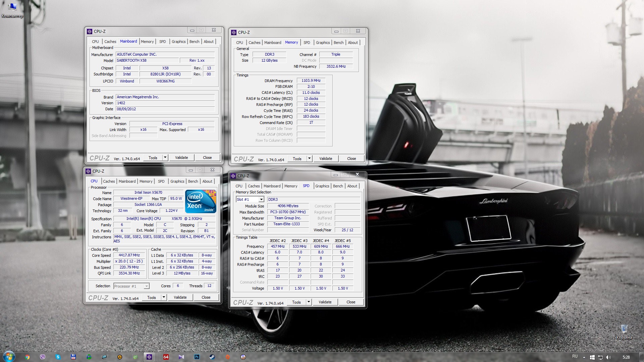Click the 5:28 taskbar clock
Viewport: 644px width, 362px height.
pos(626,357)
